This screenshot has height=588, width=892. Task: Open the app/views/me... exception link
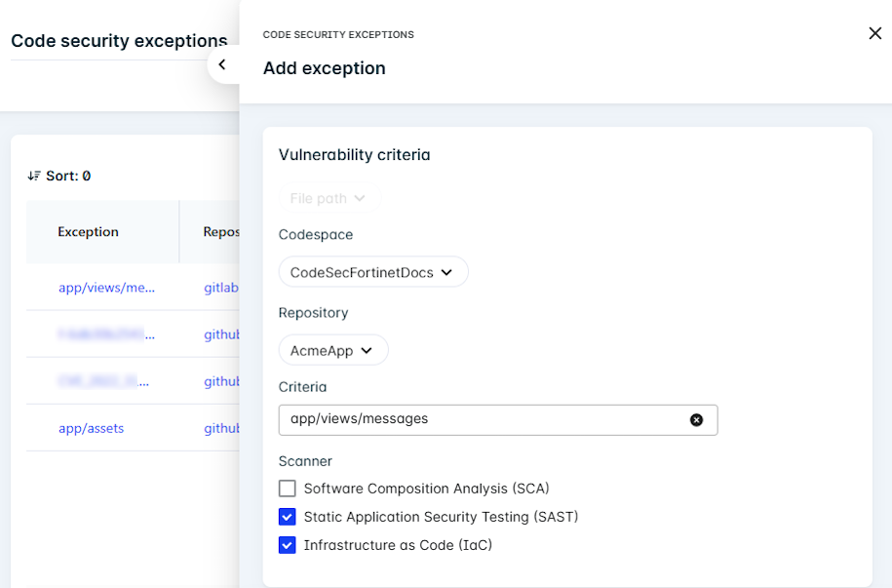click(x=106, y=288)
